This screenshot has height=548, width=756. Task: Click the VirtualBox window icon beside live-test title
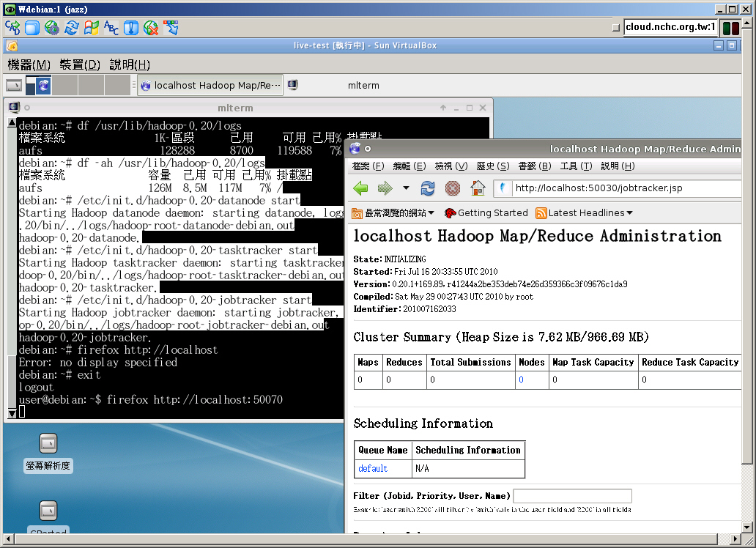[x=12, y=46]
